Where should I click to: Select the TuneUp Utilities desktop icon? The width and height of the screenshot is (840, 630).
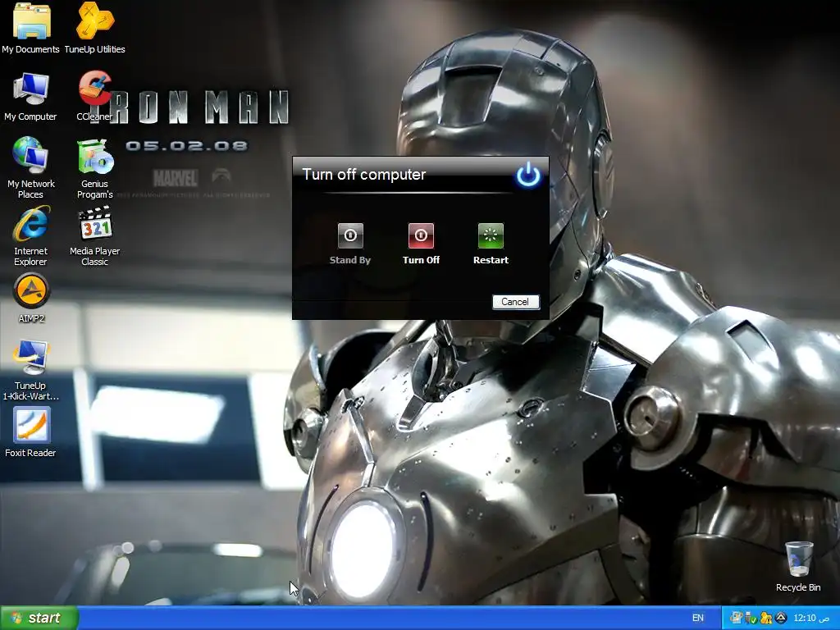pyautogui.click(x=95, y=29)
